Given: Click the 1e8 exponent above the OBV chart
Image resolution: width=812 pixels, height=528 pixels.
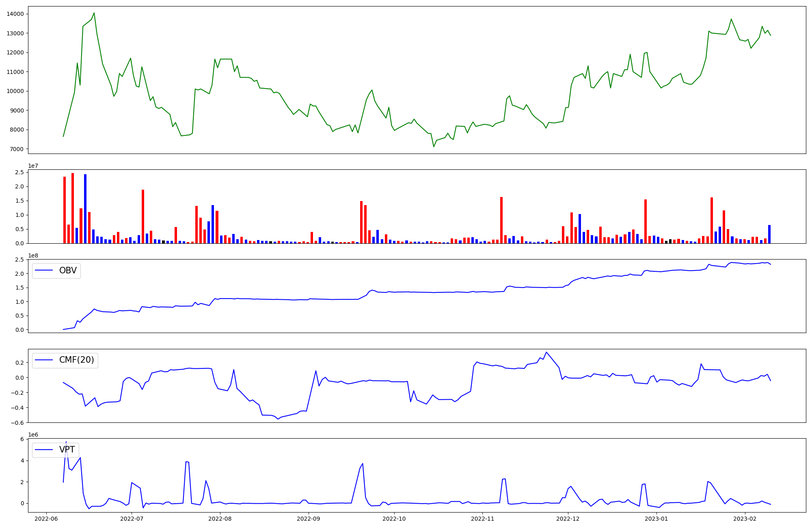Looking at the screenshot, I should tap(33, 256).
